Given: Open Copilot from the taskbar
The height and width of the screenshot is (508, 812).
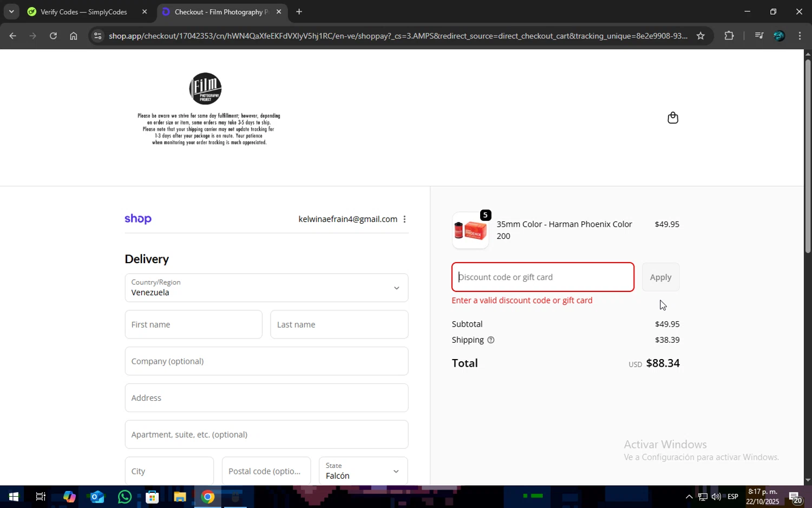Looking at the screenshot, I should tap(69, 497).
